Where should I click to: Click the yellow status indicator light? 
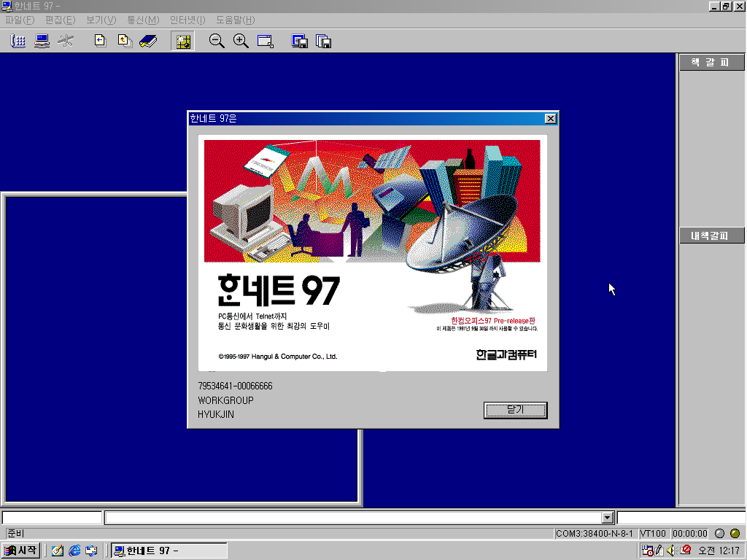click(735, 533)
